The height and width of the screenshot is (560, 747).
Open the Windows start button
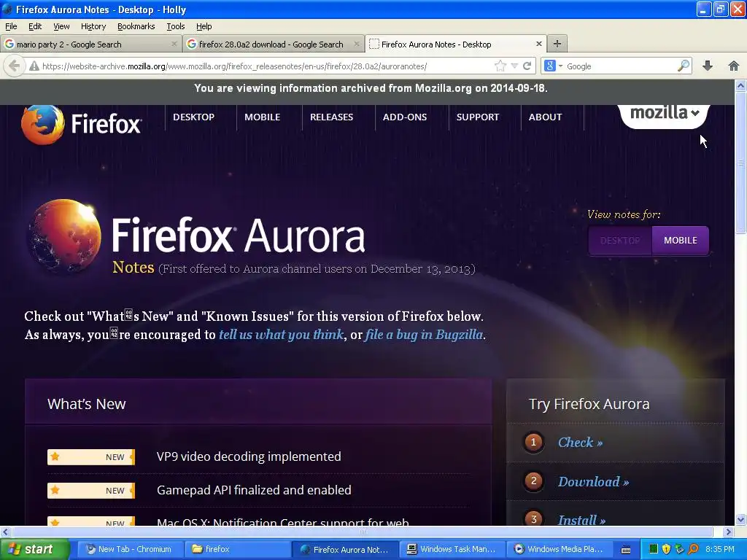(34, 549)
